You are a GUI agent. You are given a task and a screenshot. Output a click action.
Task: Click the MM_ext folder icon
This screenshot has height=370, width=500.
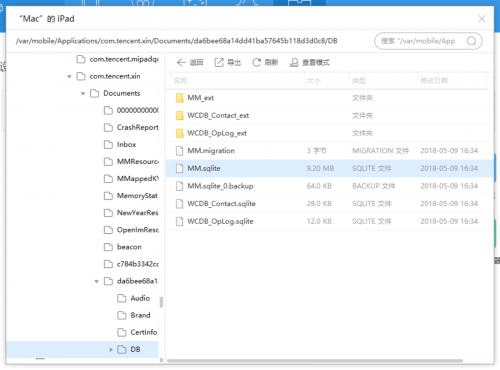point(180,98)
